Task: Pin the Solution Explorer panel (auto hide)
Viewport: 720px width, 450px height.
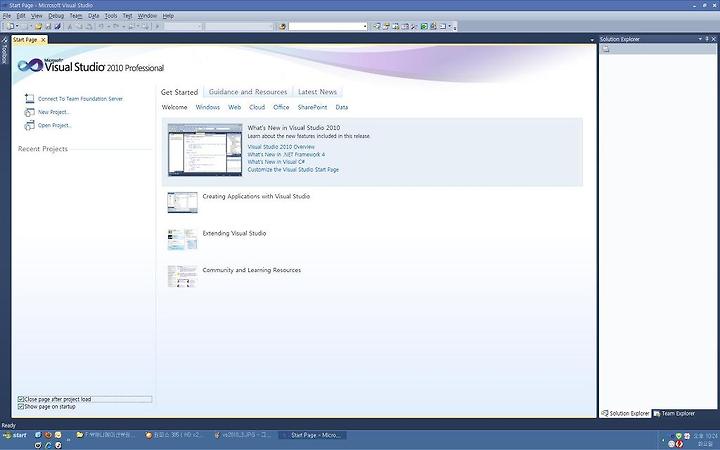Action: pyautogui.click(x=707, y=39)
